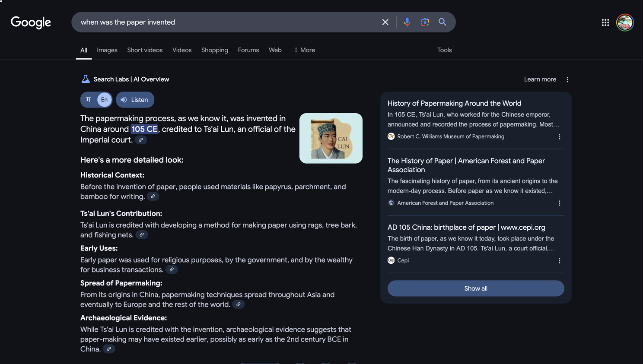Open source link after Archaeological Evidence paragraph
This screenshot has width=643, height=364.
pos(109,349)
